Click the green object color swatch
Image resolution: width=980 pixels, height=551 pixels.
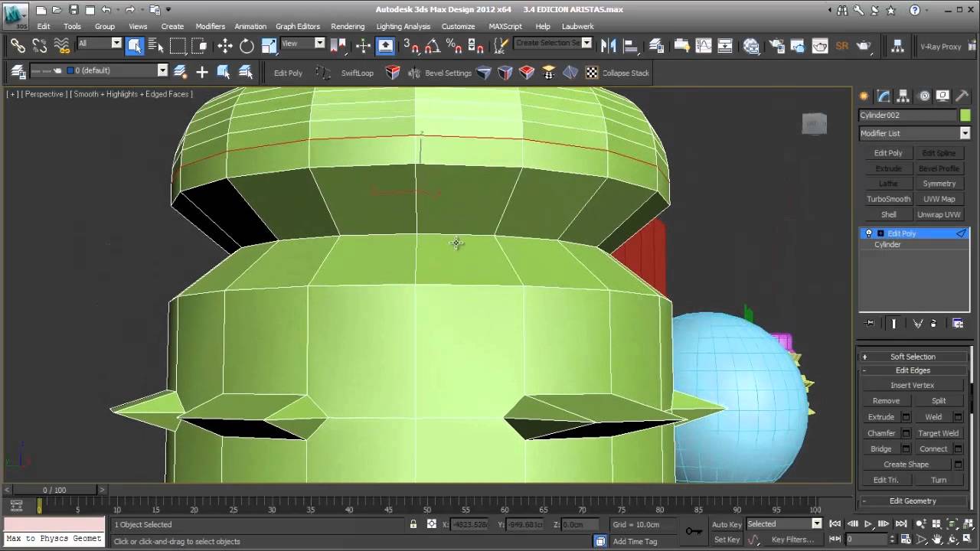click(x=965, y=115)
